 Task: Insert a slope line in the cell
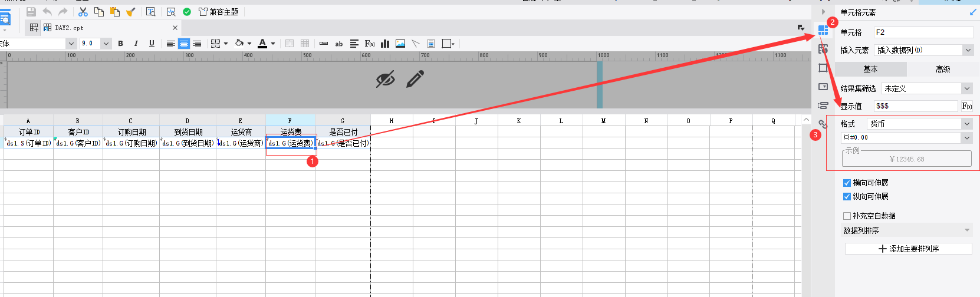point(416,44)
